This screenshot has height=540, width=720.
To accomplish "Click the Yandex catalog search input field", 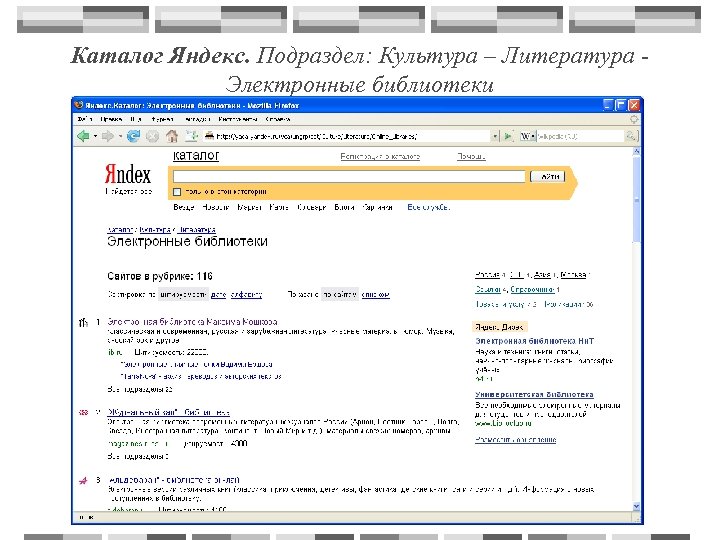I will pos(349,177).
